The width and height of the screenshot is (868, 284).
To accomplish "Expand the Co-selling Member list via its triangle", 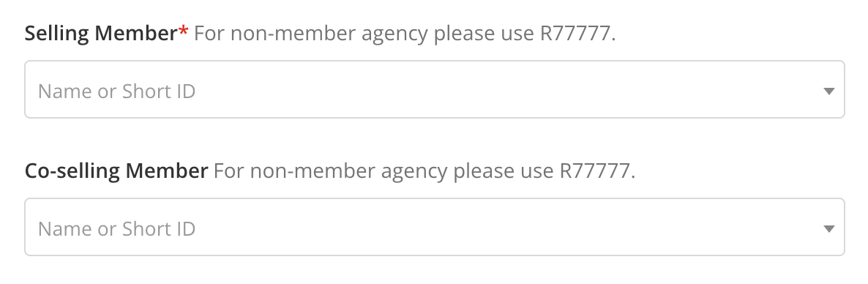I will [828, 228].
